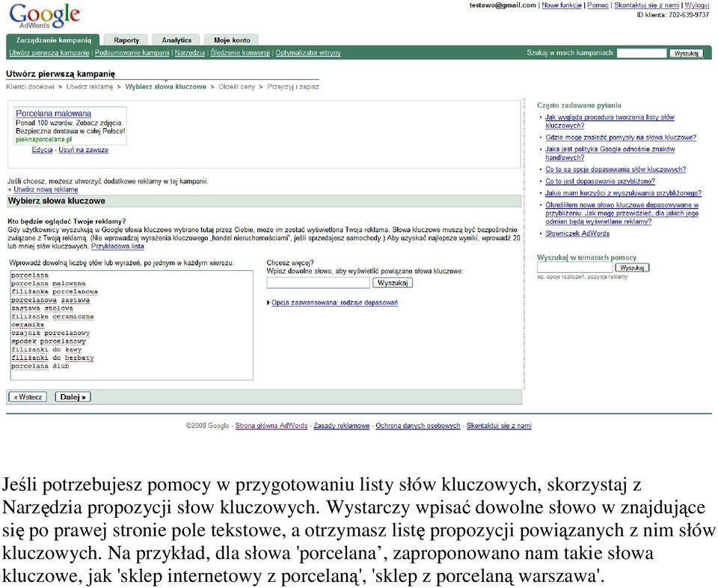This screenshot has width=718, height=588.
Task: Open FAQ about procedura tworzenia listy słów kluczowych
Action: (610, 121)
